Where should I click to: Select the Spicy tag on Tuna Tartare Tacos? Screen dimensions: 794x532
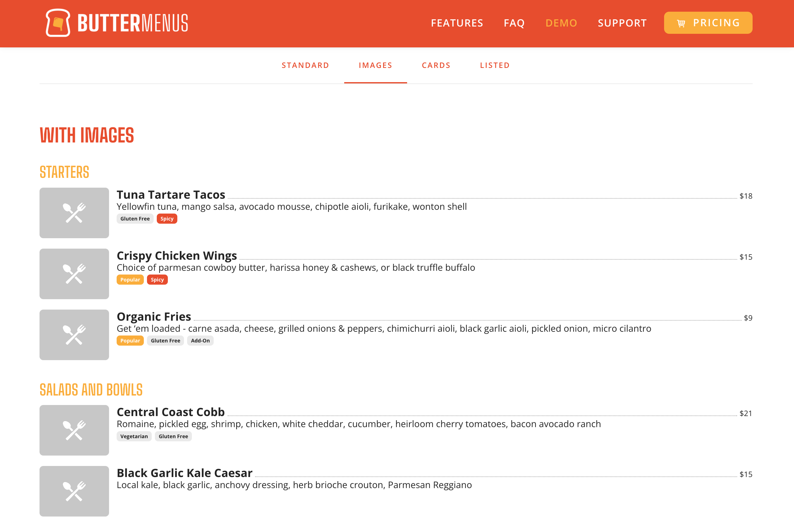point(167,219)
